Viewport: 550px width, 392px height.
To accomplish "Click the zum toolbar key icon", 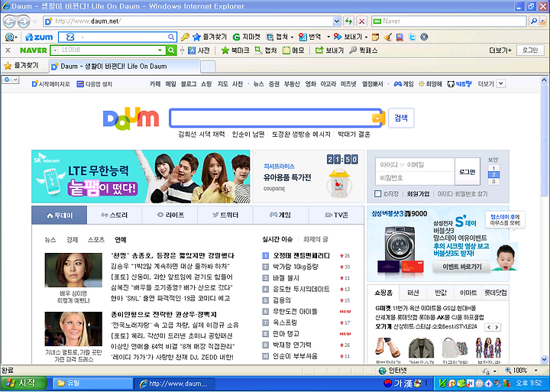I will 185,37.
